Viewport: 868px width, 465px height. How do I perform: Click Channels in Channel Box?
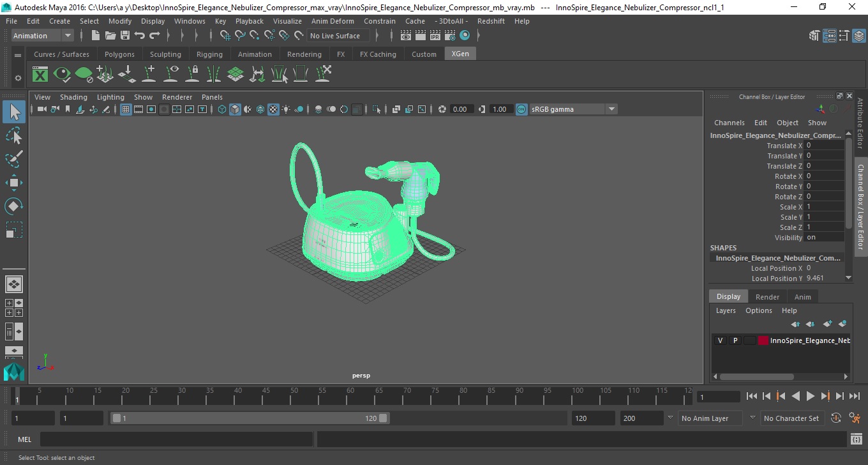click(x=729, y=123)
